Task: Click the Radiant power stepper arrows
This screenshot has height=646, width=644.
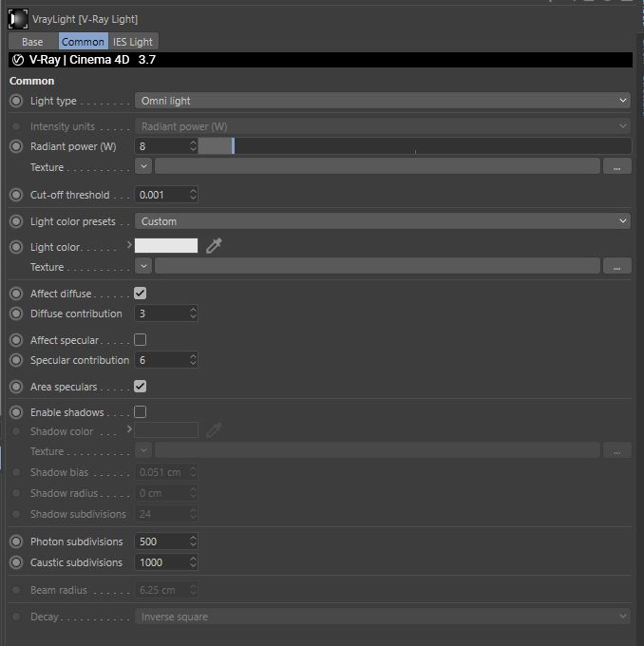Action: (x=193, y=146)
